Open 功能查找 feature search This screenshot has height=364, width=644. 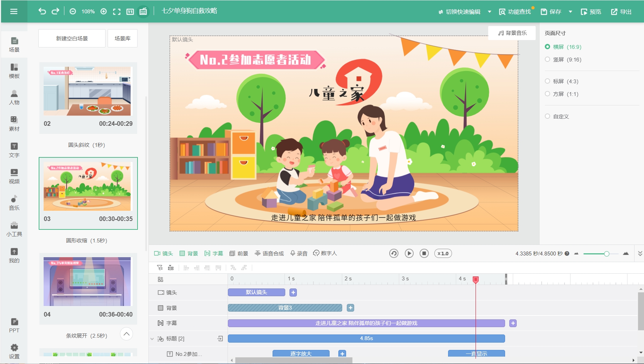515,12
